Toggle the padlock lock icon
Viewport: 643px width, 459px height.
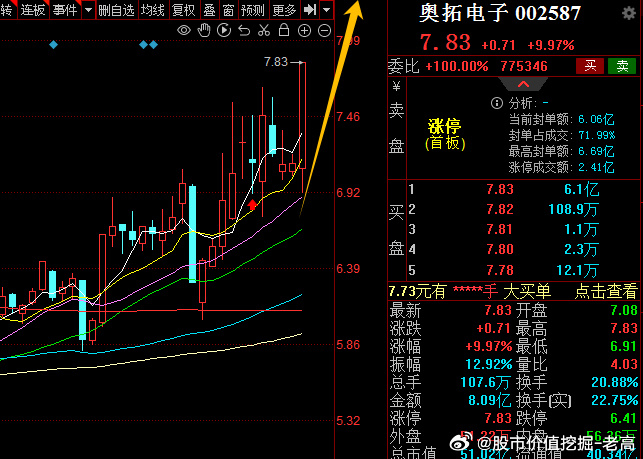[x=284, y=31]
